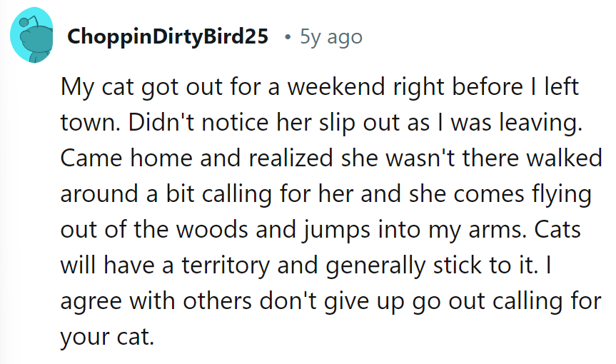616x364 pixels.
Task: Click the '5y ago' comment timestamp
Action: coord(330,37)
